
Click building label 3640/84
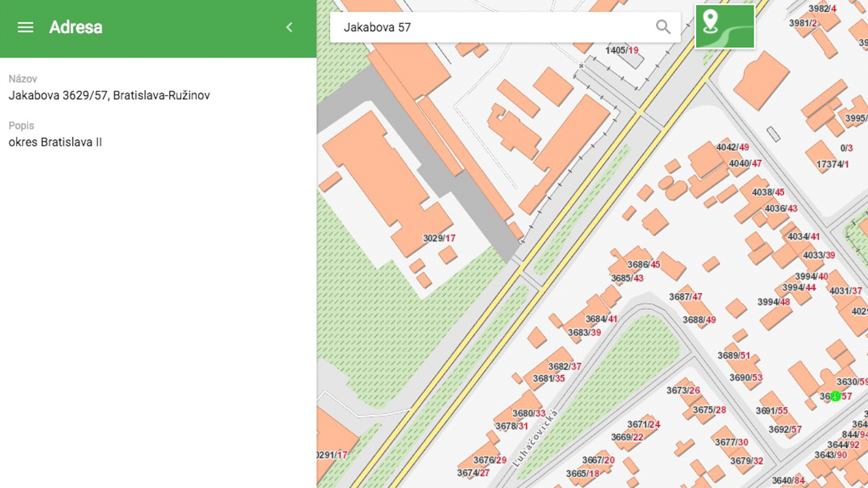coord(788,481)
